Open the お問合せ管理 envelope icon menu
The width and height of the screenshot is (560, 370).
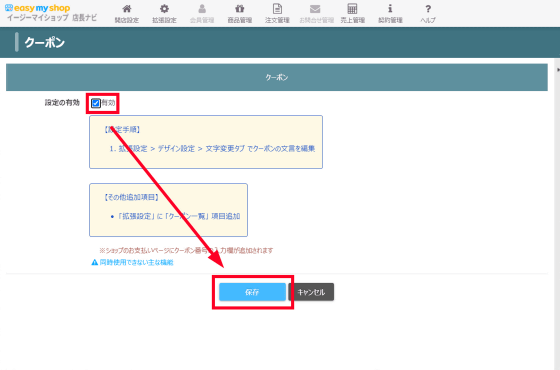click(316, 14)
